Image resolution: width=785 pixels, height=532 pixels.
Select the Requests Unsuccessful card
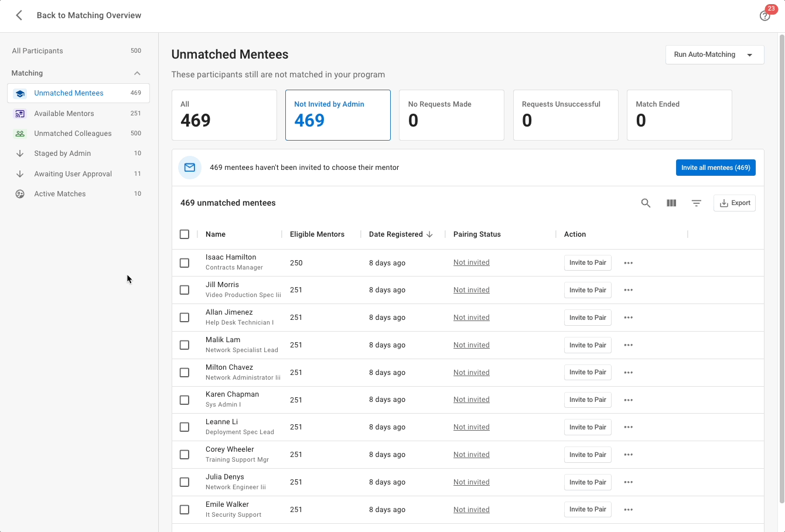[x=566, y=115]
